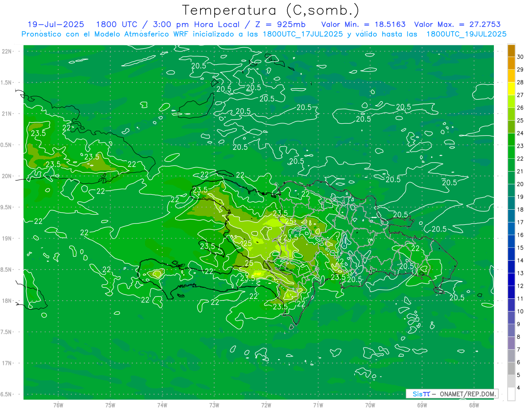Viewport: 532px width, 411px height.
Task: Click the gray swatch between 5 and 6
Action: [511, 368]
